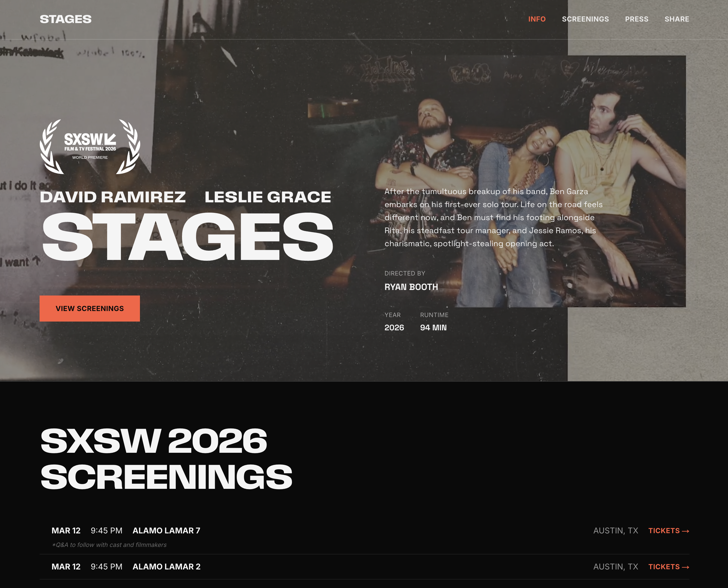The width and height of the screenshot is (728, 588).
Task: Click the SXSW 2026 Screenings heading
Action: coord(166,459)
